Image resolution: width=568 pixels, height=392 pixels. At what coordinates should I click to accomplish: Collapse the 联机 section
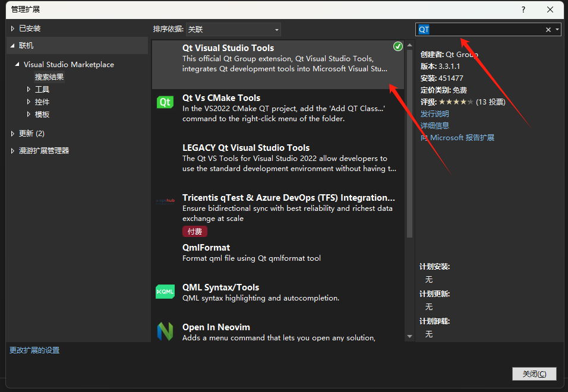[x=12, y=45]
